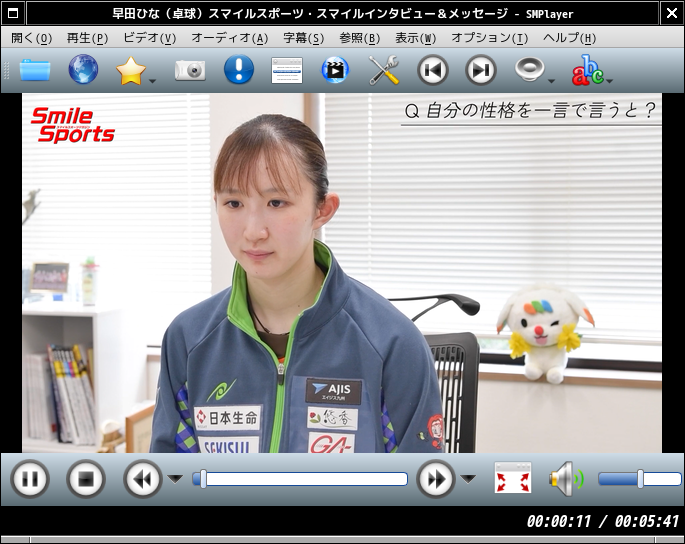
Task: Take a screenshot with the camera icon
Action: point(190,70)
